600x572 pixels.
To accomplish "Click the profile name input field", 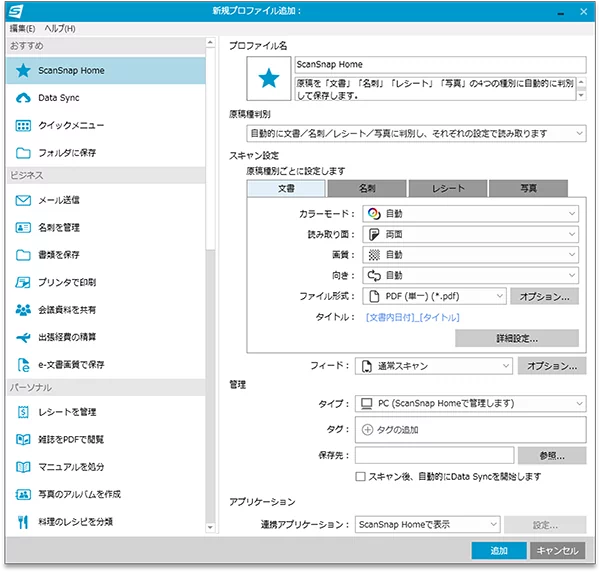I will pyautogui.click(x=440, y=64).
